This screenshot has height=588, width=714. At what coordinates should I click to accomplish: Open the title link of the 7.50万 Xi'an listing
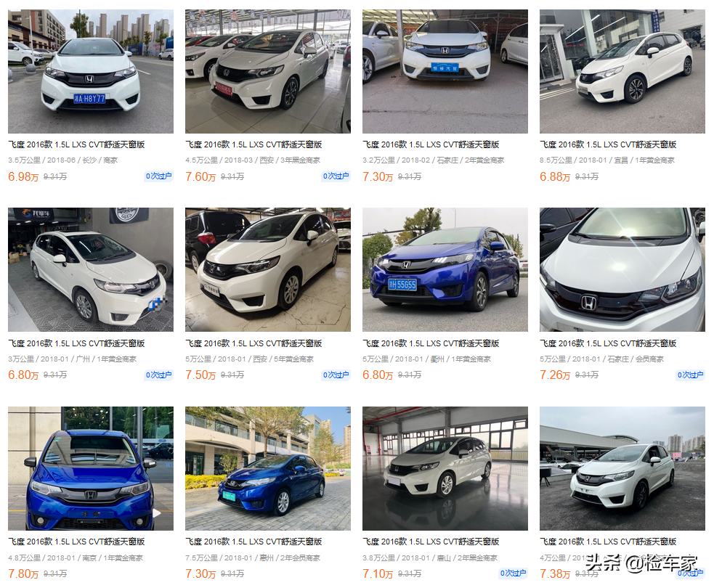click(253, 343)
